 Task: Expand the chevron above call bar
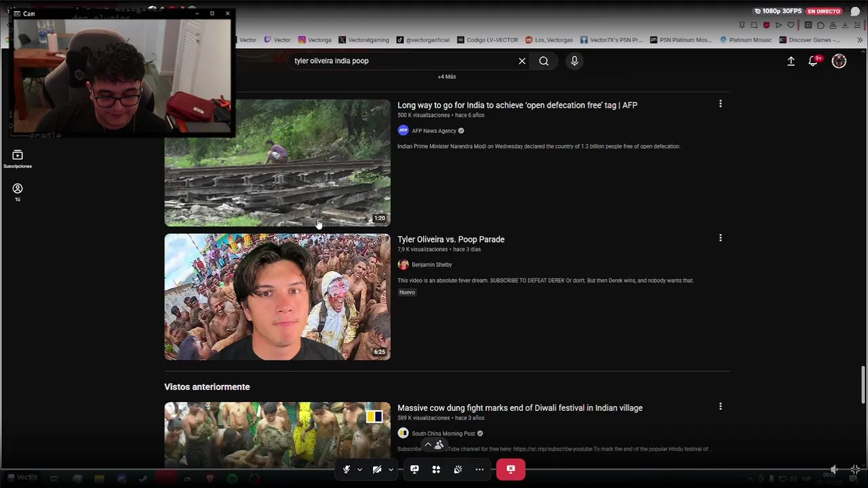pos(427,445)
